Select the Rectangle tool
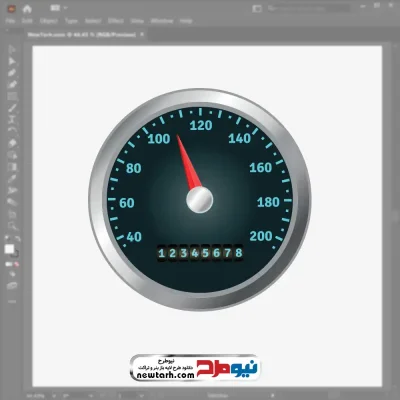Image resolution: width=400 pixels, height=400 pixels. 12,97
